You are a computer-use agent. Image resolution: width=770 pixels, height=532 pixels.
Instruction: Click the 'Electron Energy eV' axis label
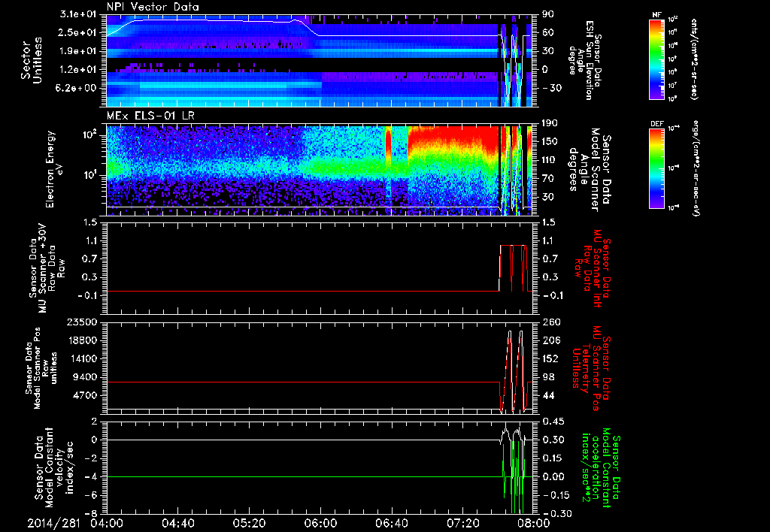point(56,169)
